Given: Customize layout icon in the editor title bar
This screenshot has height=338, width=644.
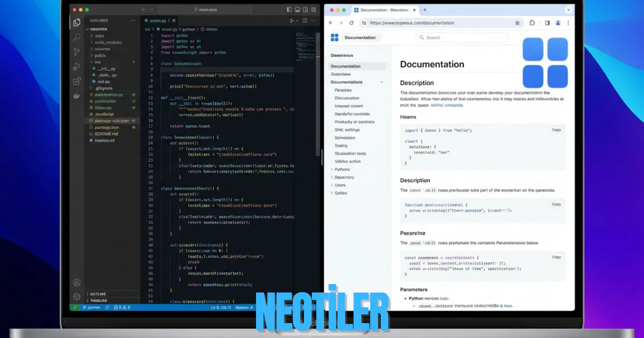Looking at the screenshot, I should 314,10.
